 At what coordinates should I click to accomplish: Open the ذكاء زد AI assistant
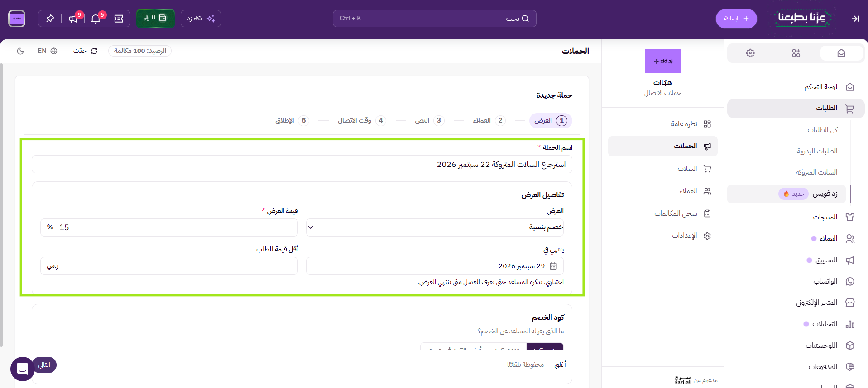(x=201, y=19)
